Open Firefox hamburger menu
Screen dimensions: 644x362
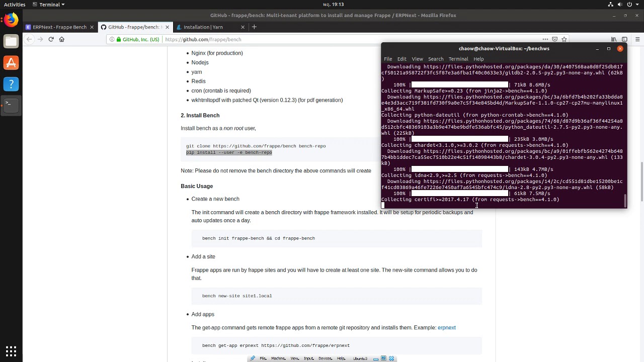point(637,39)
